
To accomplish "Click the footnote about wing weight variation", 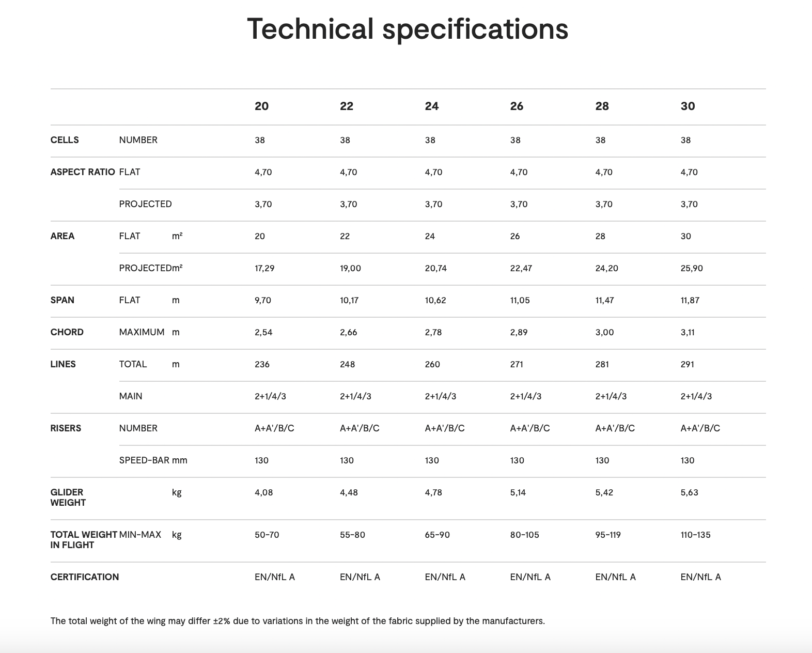I will coord(298,621).
